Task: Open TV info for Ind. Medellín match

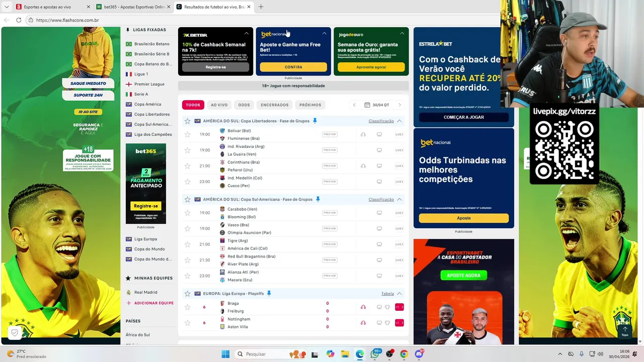Action: (379, 182)
